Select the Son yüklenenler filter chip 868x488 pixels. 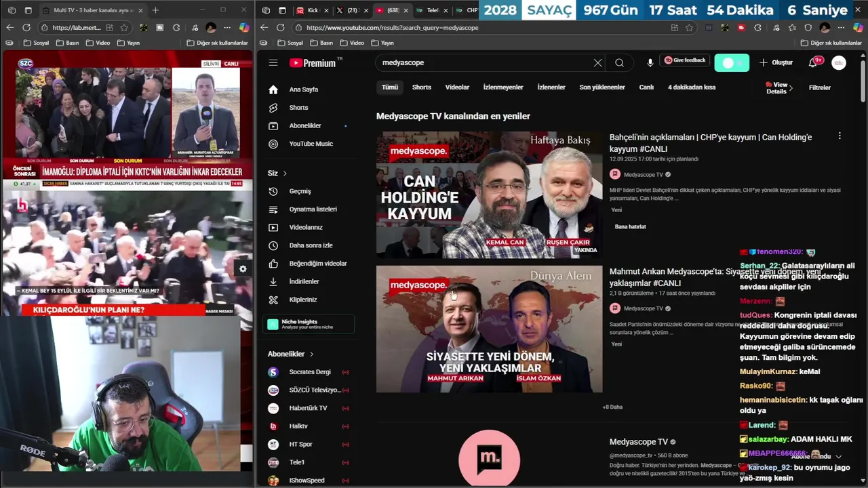[602, 87]
